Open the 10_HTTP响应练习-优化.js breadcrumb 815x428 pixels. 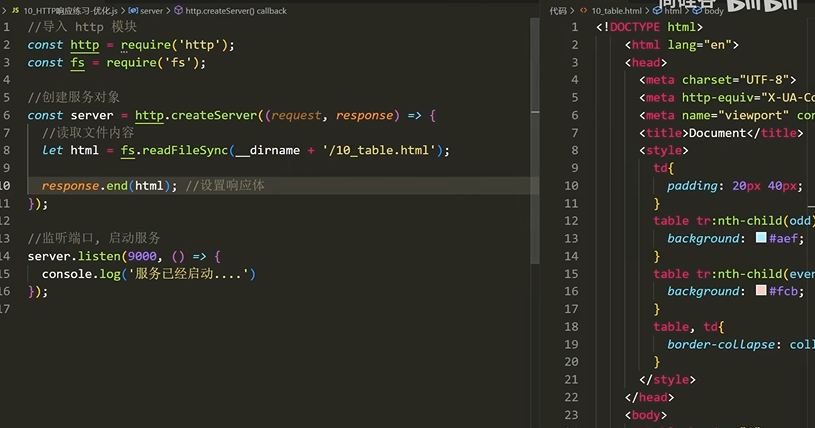click(70, 10)
